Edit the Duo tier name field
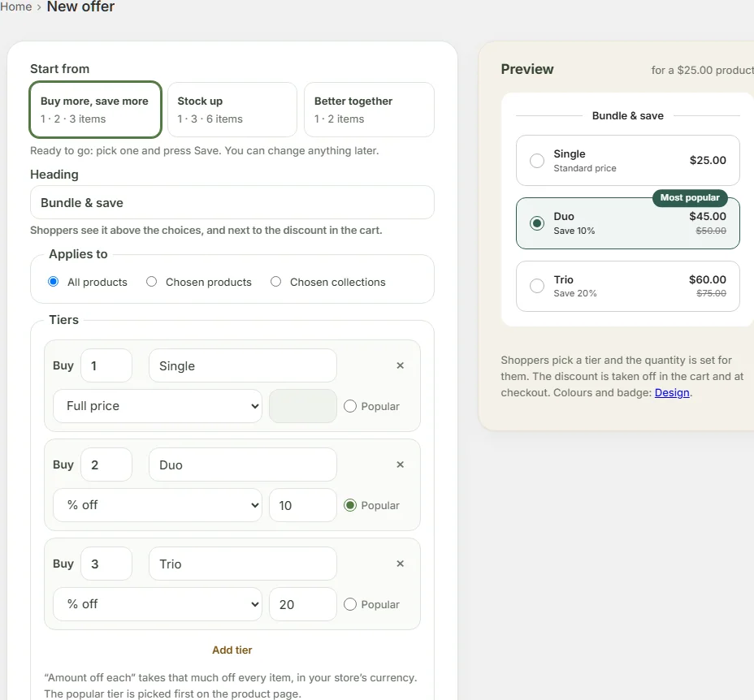This screenshot has width=754, height=700. (x=243, y=465)
